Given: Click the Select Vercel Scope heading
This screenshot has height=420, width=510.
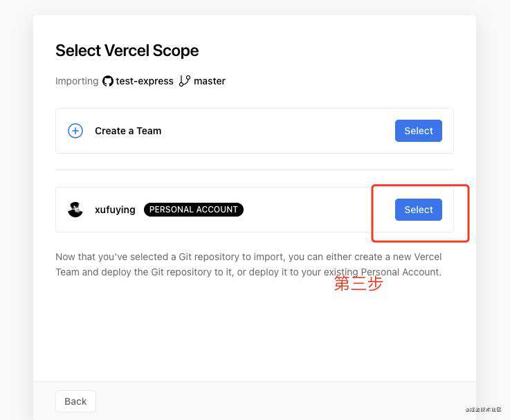Looking at the screenshot, I should (127, 51).
